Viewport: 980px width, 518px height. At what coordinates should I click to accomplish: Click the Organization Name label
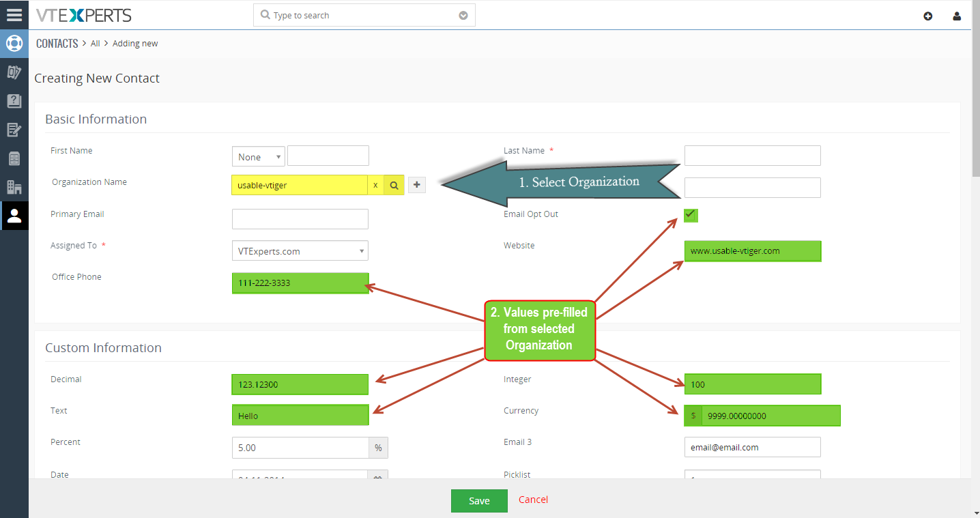(89, 182)
